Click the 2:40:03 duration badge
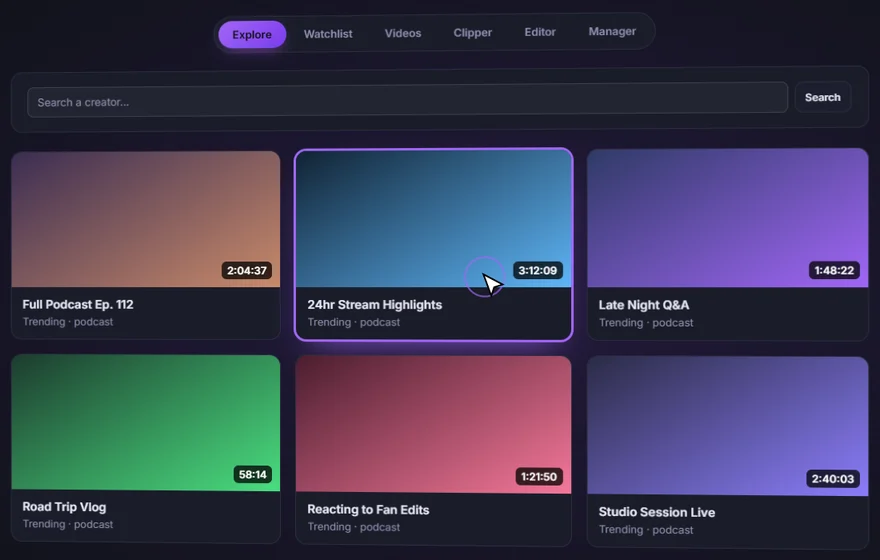 (x=833, y=479)
